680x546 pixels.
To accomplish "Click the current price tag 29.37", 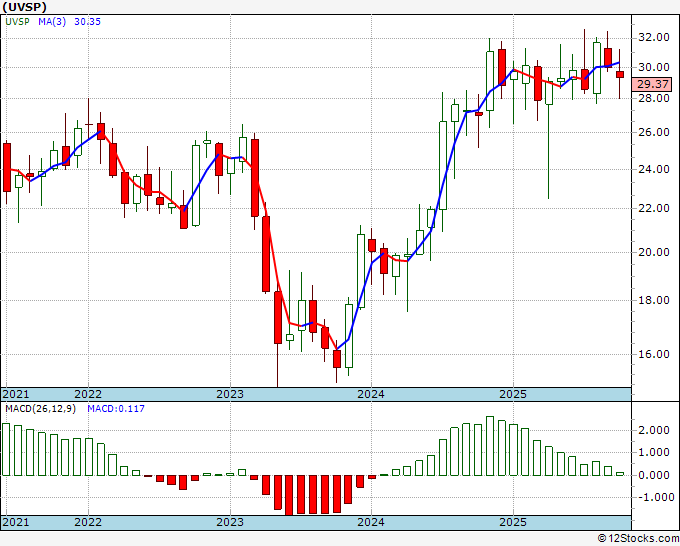I will (652, 84).
